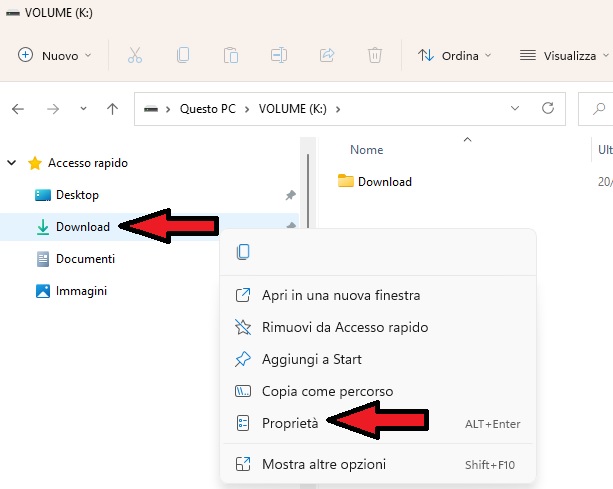The width and height of the screenshot is (613, 489).
Task: Click the drive icon in address bar
Action: click(151, 109)
